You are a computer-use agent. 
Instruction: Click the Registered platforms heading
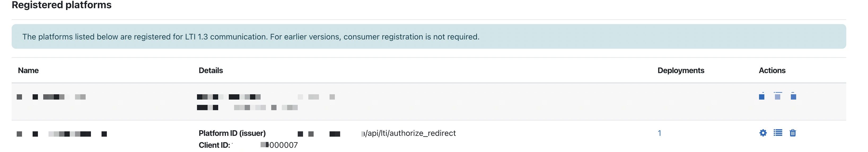coord(62,5)
